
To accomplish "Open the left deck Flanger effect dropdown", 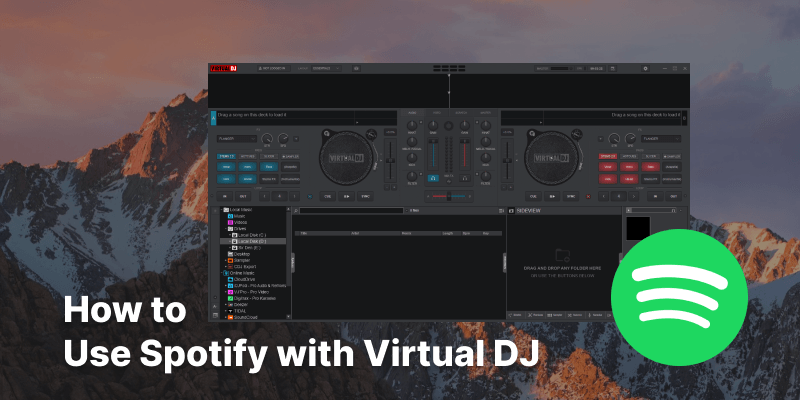I will pos(237,139).
